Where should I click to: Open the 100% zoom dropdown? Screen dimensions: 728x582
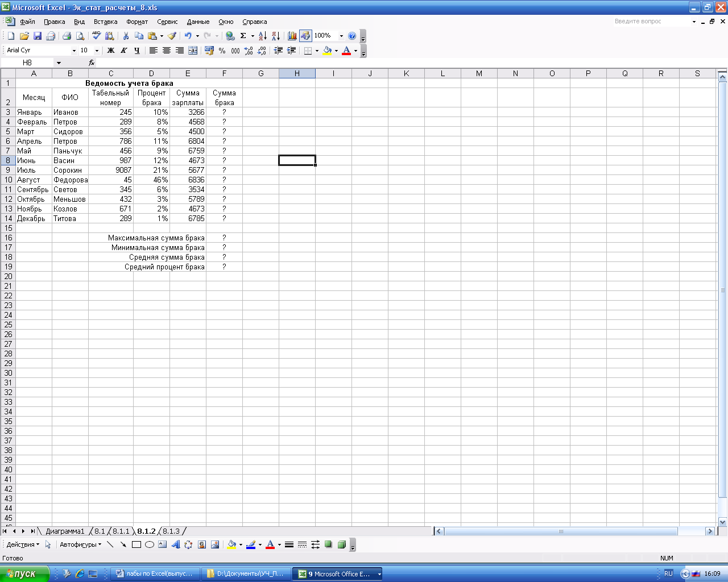[341, 36]
